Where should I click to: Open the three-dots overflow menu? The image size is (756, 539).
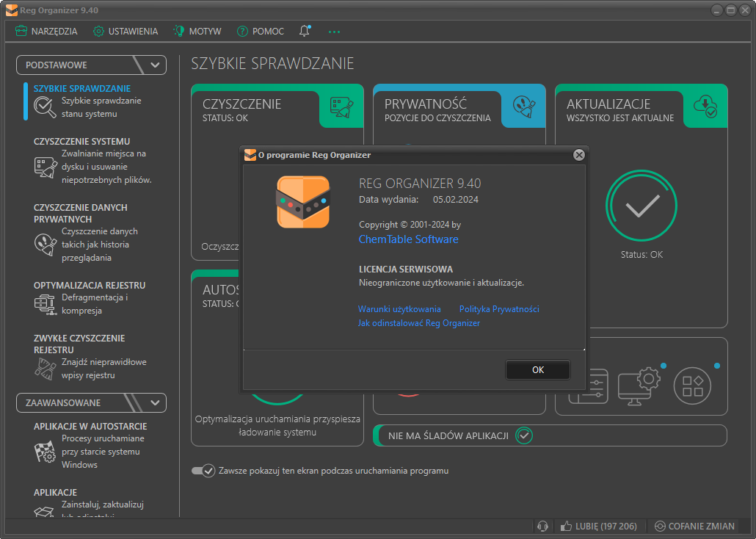(334, 32)
